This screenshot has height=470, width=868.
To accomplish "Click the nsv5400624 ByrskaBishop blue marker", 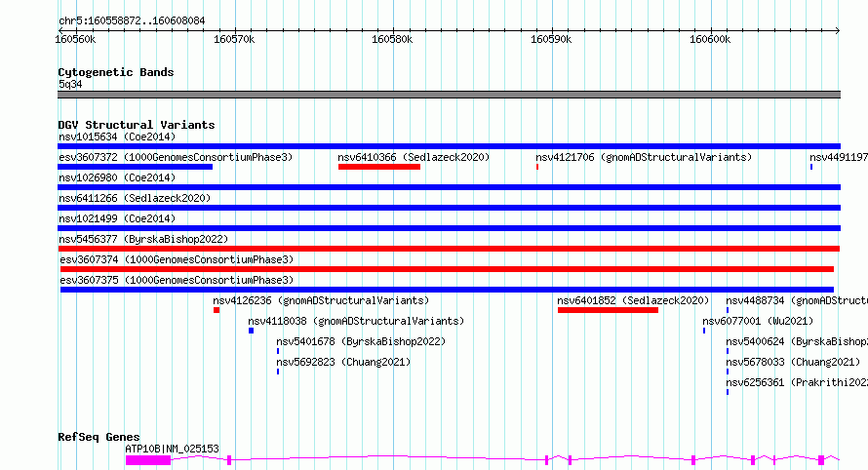I will (x=728, y=351).
